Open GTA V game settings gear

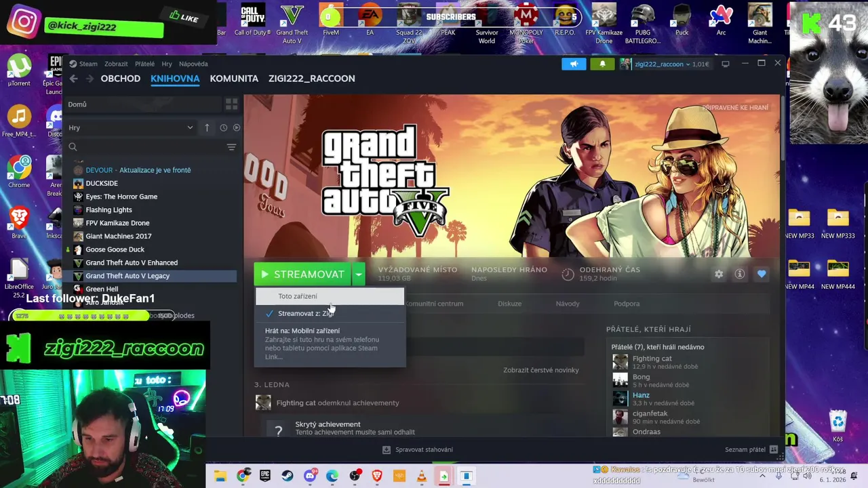719,274
